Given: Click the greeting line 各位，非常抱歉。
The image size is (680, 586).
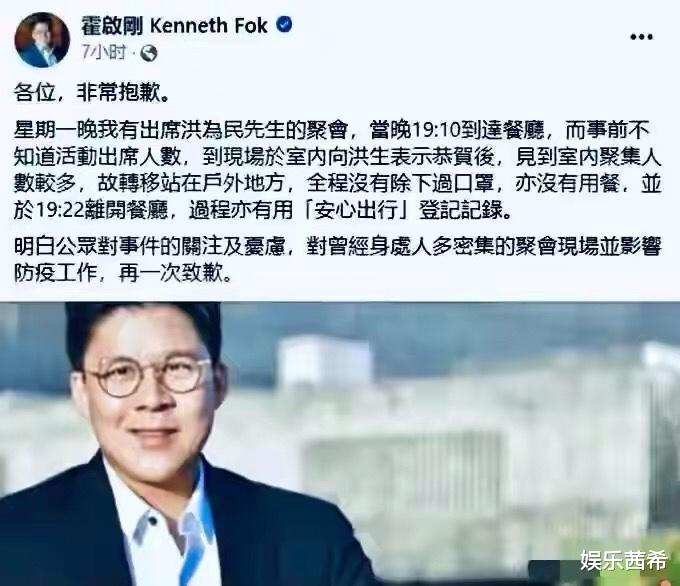Looking at the screenshot, I should pyautogui.click(x=92, y=92).
